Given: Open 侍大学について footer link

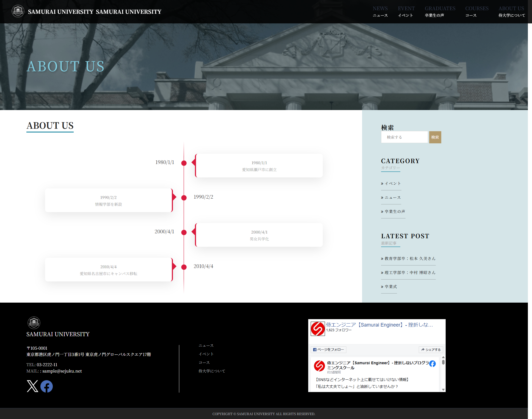Looking at the screenshot, I should coord(212,371).
